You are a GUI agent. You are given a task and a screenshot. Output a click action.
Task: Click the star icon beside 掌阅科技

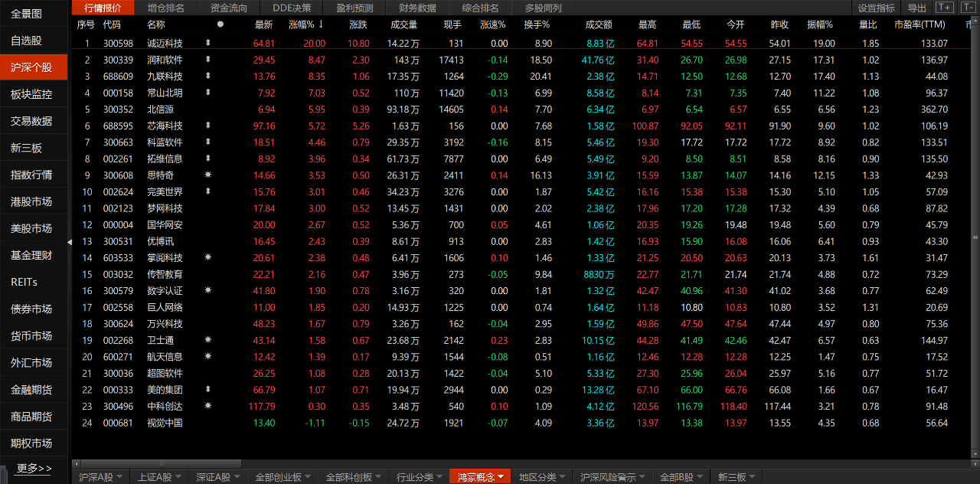click(x=207, y=258)
